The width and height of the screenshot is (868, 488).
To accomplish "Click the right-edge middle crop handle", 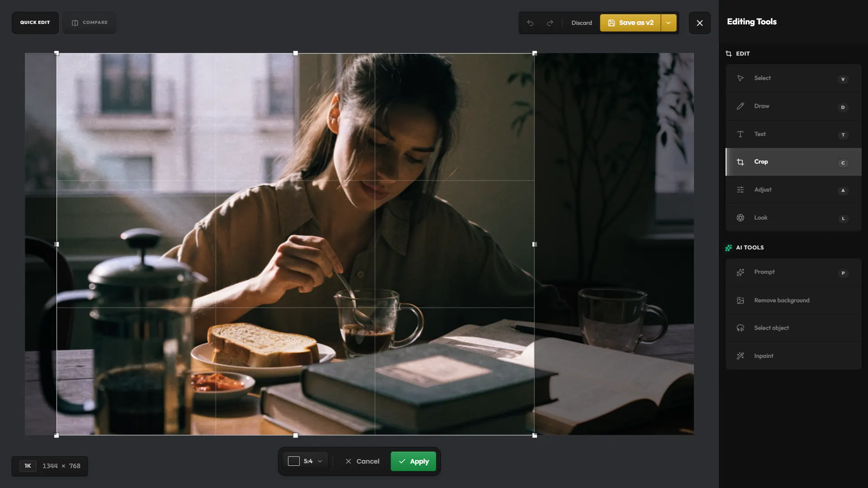I will pos(535,244).
